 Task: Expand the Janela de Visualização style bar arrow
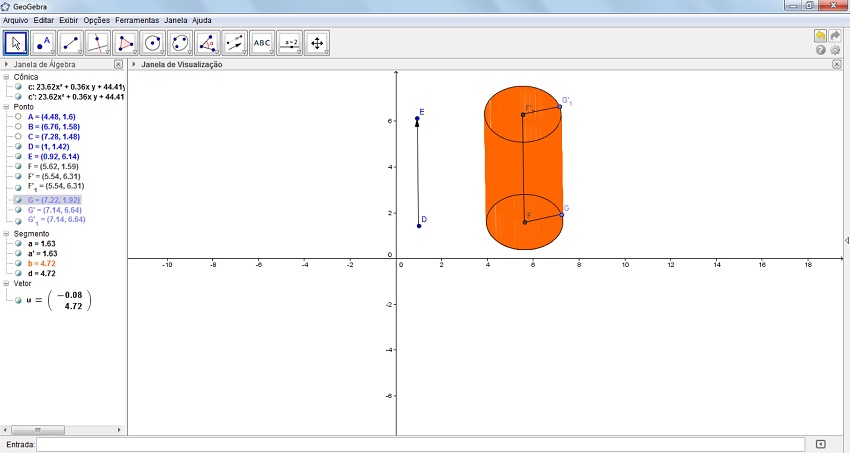pyautogui.click(x=134, y=64)
